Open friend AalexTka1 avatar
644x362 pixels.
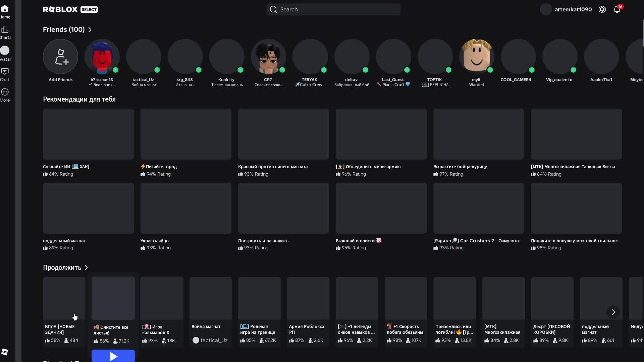601,57
